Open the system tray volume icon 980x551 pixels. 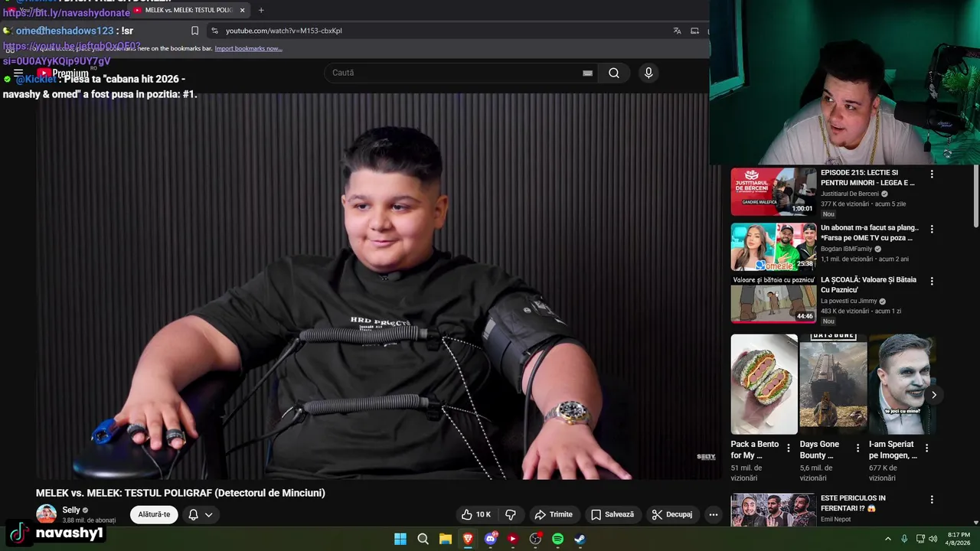coord(933,539)
